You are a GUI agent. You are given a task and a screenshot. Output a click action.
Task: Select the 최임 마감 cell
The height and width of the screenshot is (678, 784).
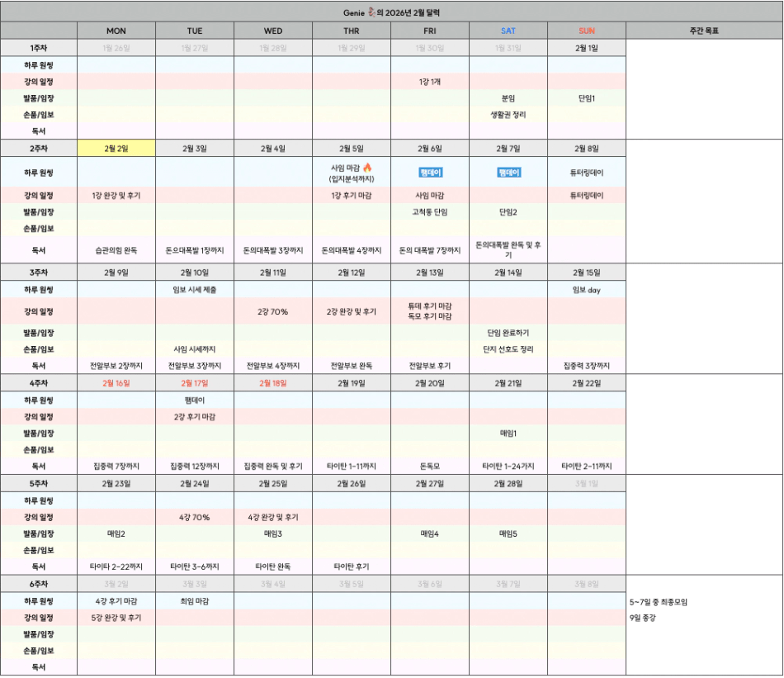[195, 601]
